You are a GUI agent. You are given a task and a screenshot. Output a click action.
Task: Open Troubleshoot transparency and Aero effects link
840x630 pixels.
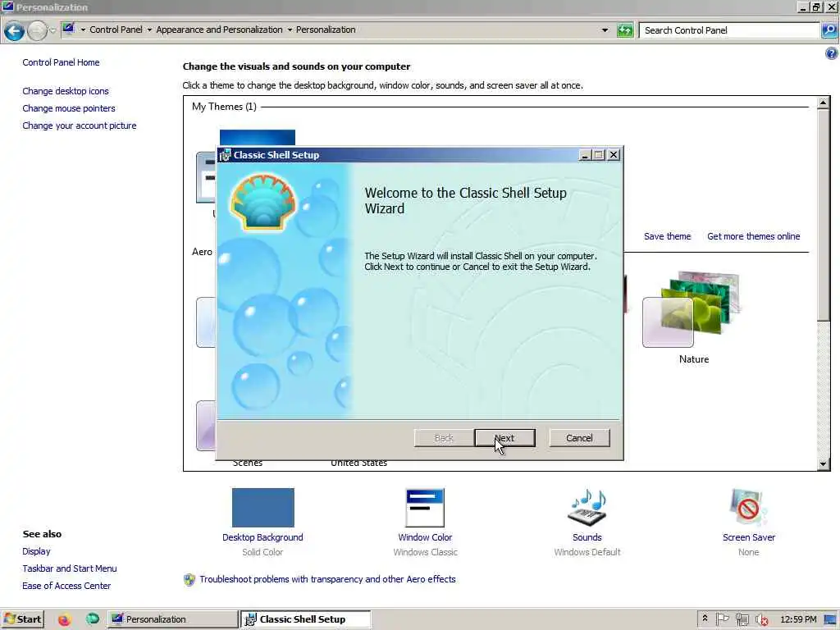click(x=327, y=579)
